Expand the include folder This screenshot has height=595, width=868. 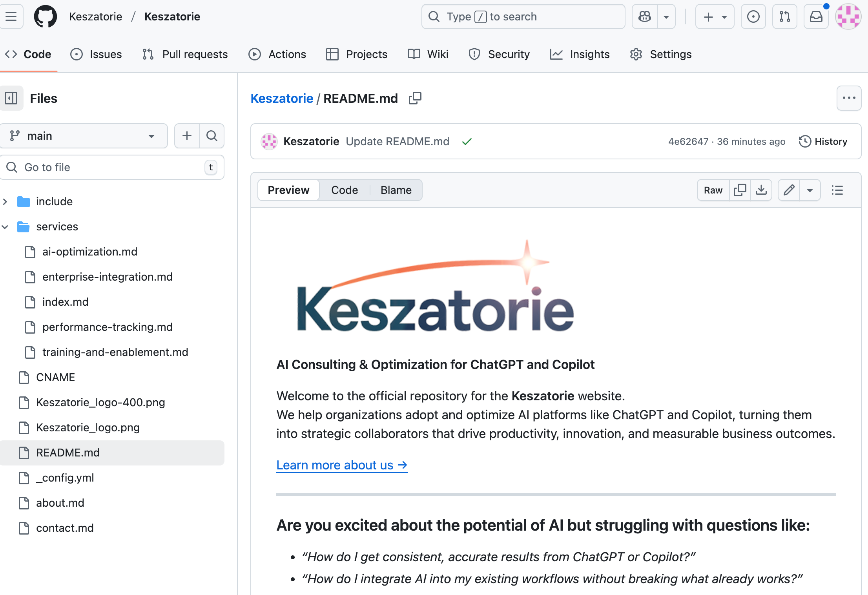(x=5, y=202)
